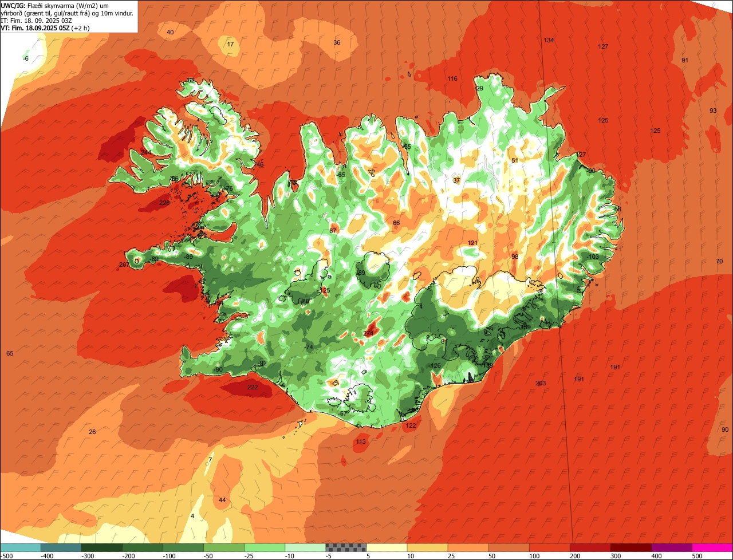Screen dimensions: 733x560
Task: Click the map value '222' off the southwest coast
Action: 252,388
